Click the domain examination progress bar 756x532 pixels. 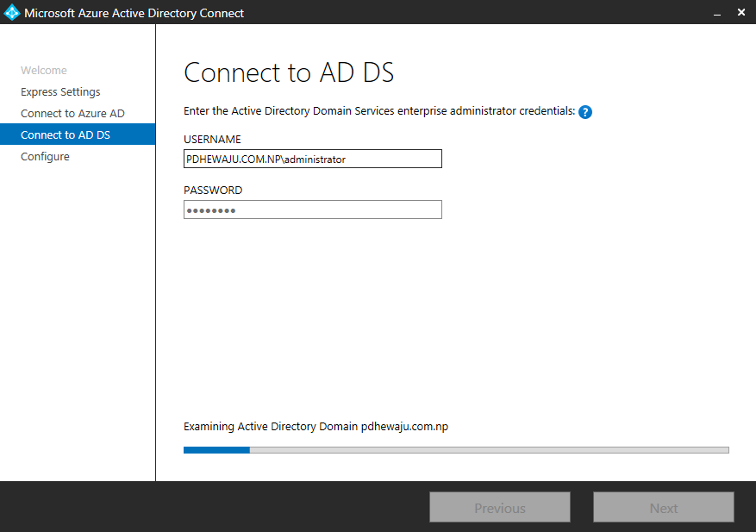[456, 450]
